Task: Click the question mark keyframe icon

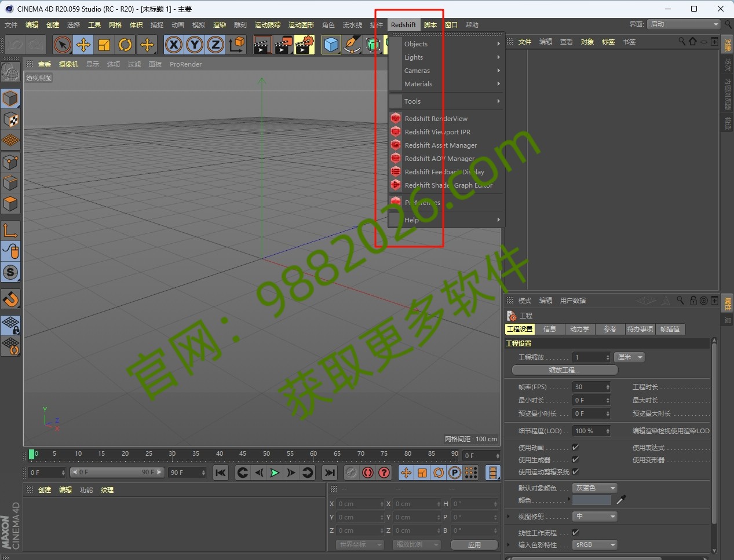Action: pos(384,473)
